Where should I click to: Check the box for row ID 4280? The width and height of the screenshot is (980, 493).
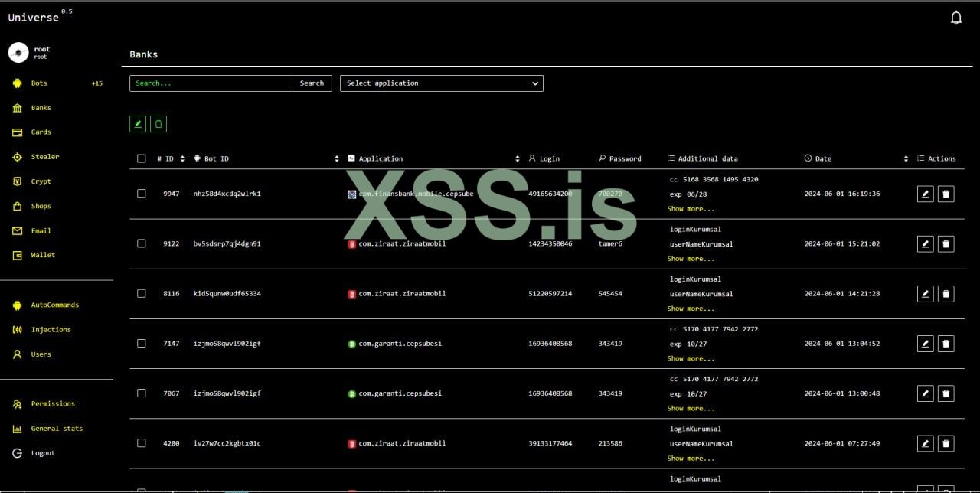(x=141, y=442)
